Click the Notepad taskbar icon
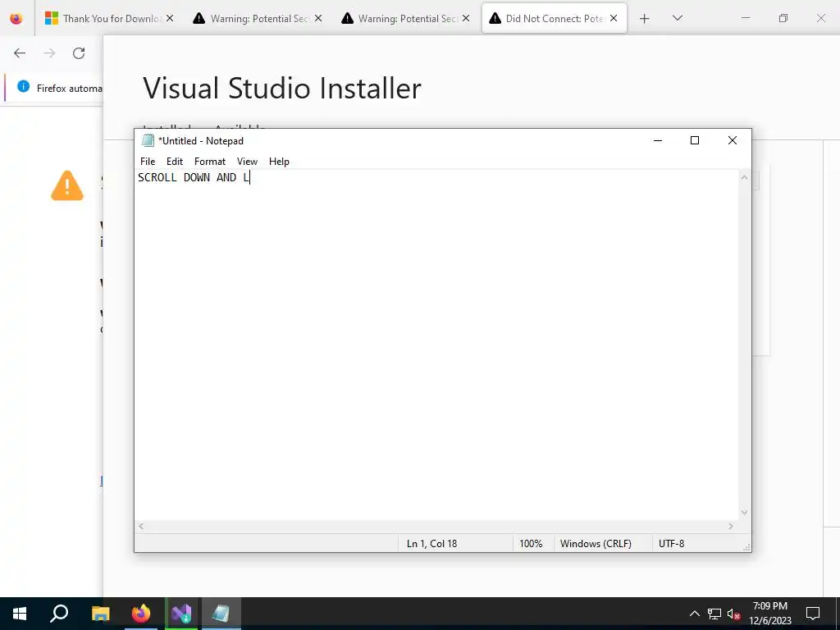Screen dimensions: 840x630 click(221, 614)
